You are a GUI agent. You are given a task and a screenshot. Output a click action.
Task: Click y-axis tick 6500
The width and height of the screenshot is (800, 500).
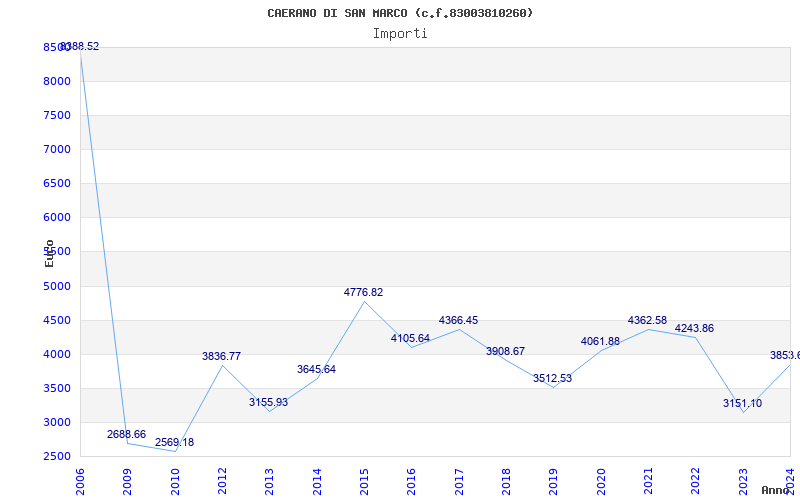(57, 183)
